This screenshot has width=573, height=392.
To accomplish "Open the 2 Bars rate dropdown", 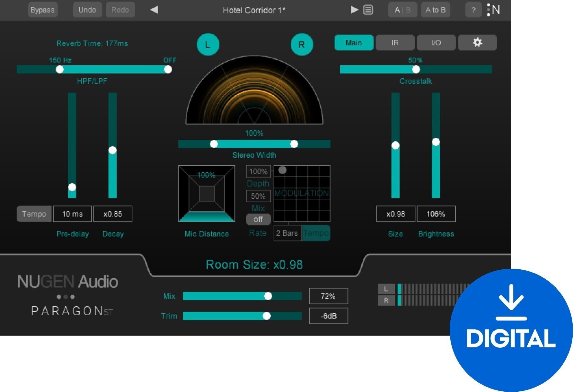I will click(x=287, y=233).
